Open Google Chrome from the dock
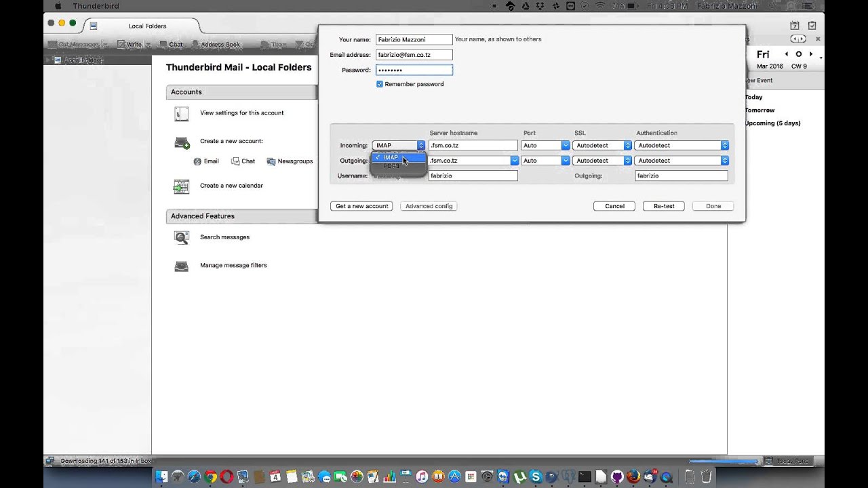 point(210,476)
